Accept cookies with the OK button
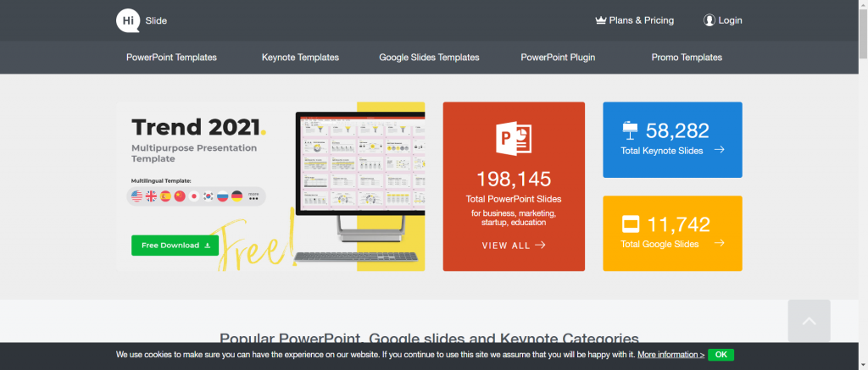The height and width of the screenshot is (370, 868). tap(721, 355)
